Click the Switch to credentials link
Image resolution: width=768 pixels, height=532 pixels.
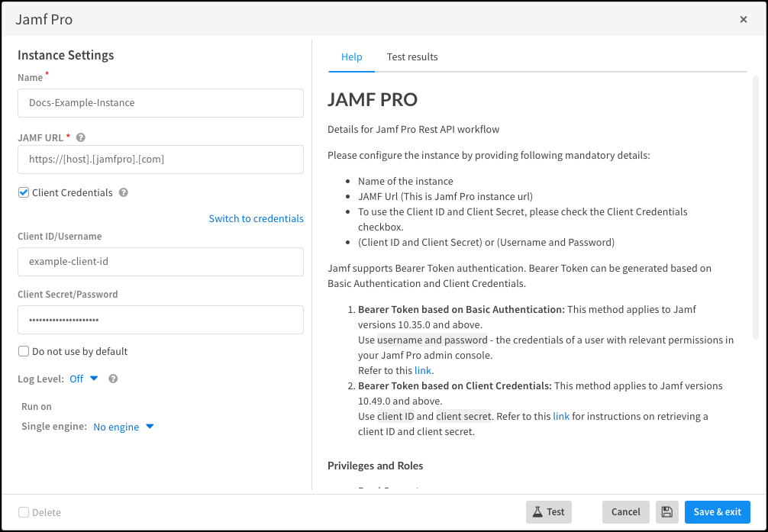pos(256,219)
